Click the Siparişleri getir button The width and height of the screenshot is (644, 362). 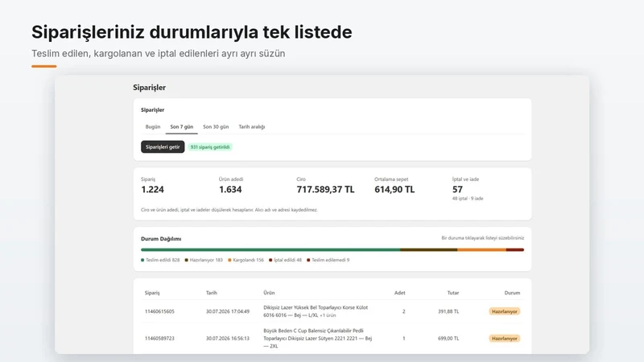tap(163, 147)
